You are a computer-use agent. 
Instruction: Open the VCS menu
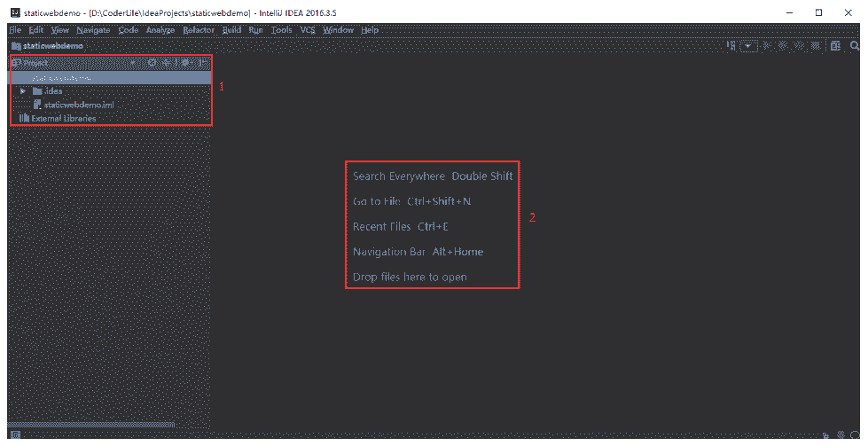tap(308, 30)
